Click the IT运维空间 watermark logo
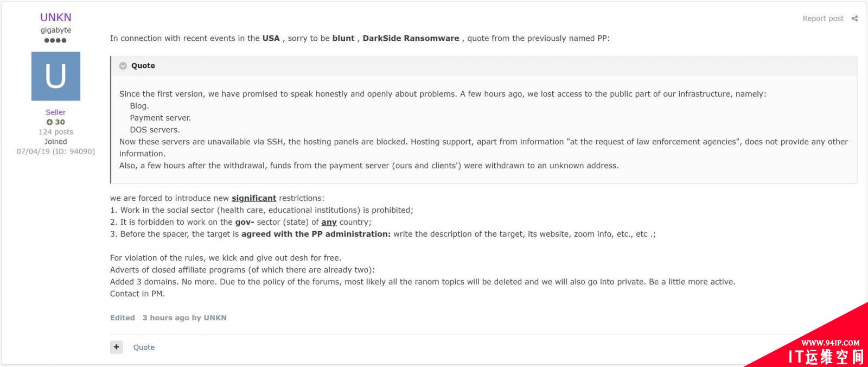This screenshot has width=868, height=367. pos(826,357)
